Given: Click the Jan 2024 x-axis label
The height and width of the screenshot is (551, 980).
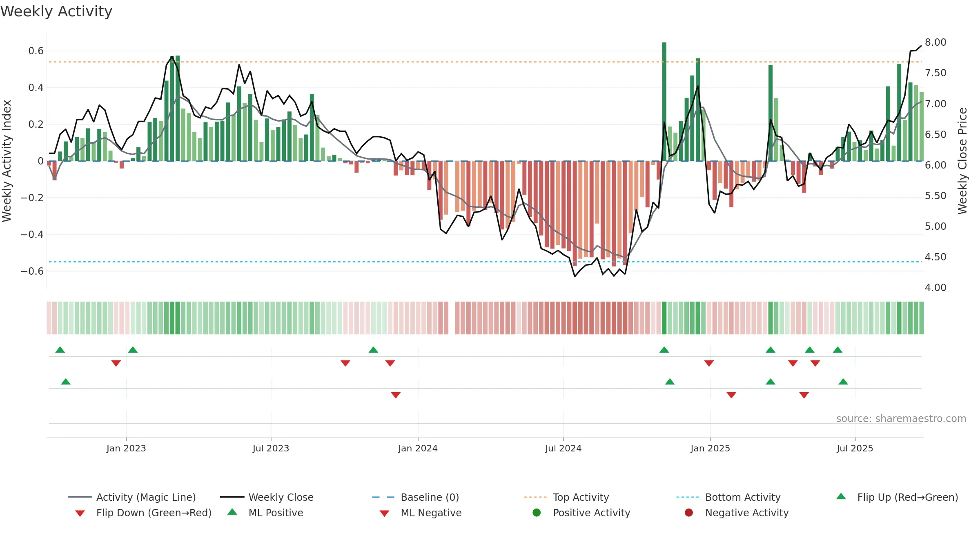Looking at the screenshot, I should 418,449.
